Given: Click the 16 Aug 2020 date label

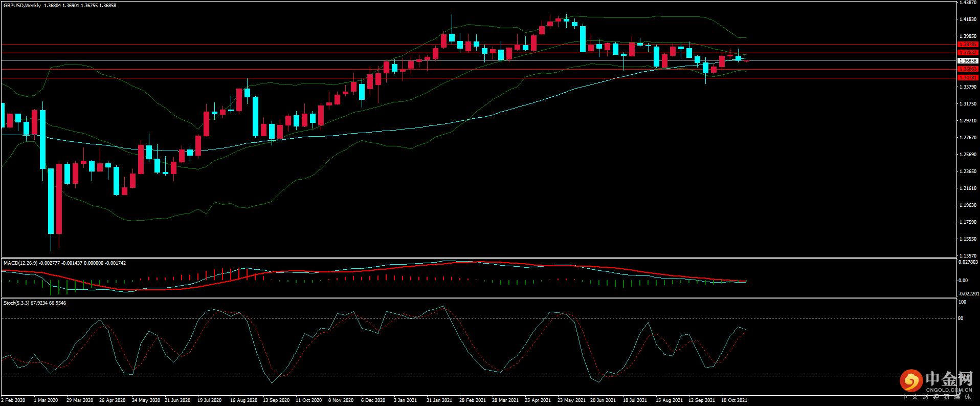Looking at the screenshot, I should click(243, 400).
